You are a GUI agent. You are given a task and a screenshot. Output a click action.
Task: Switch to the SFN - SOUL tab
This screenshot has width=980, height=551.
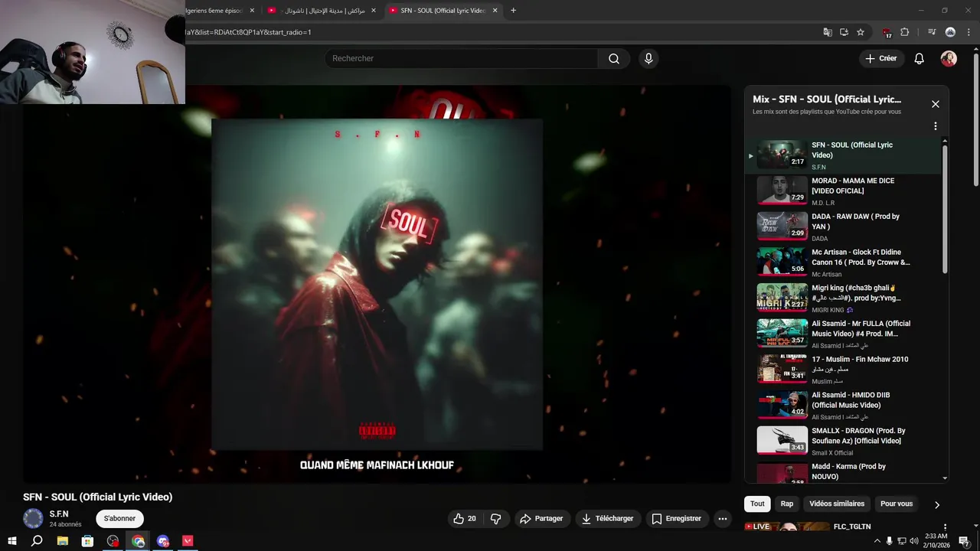pyautogui.click(x=443, y=11)
